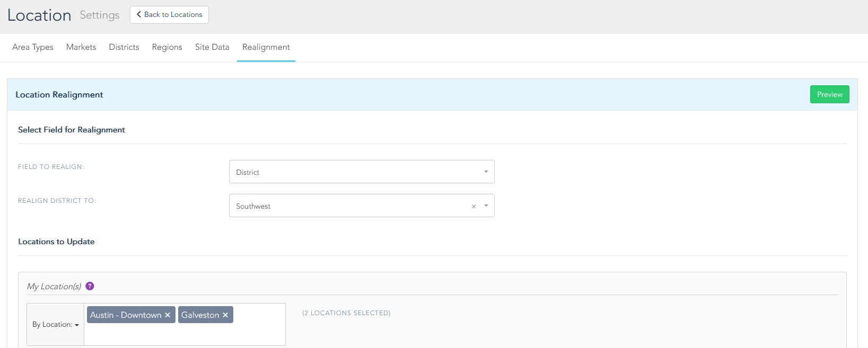
Task: Expand the Field to Realign dropdown arrow
Action: pyautogui.click(x=486, y=172)
